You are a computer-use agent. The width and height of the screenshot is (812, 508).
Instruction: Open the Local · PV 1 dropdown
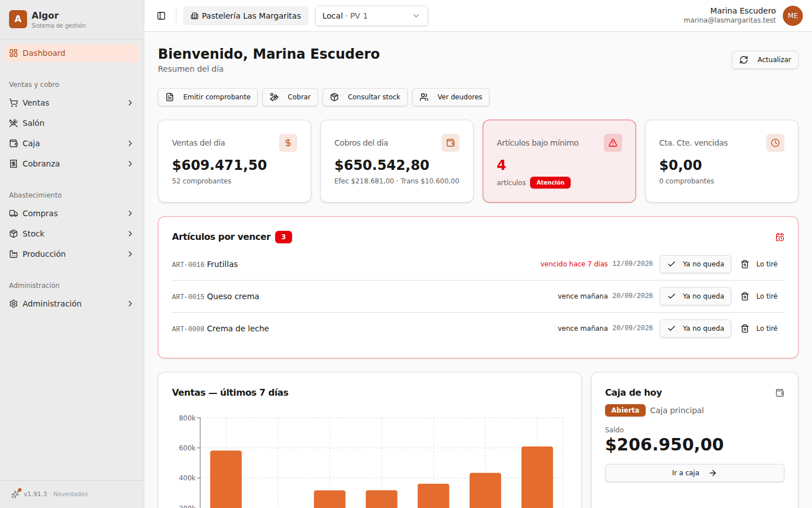[372, 16]
